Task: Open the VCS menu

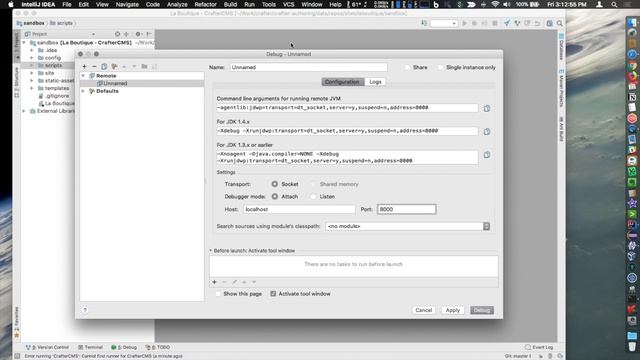Action: pyautogui.click(x=288, y=4)
